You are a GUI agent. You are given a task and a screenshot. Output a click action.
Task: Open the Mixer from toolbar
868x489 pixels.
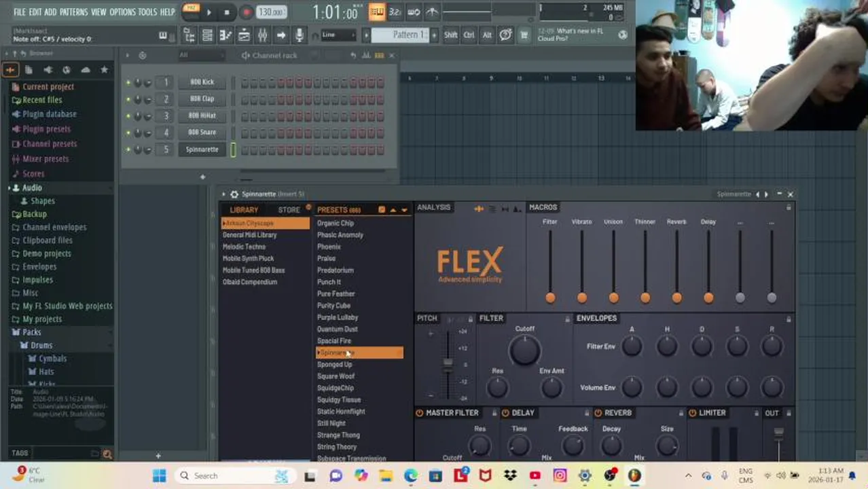262,35
